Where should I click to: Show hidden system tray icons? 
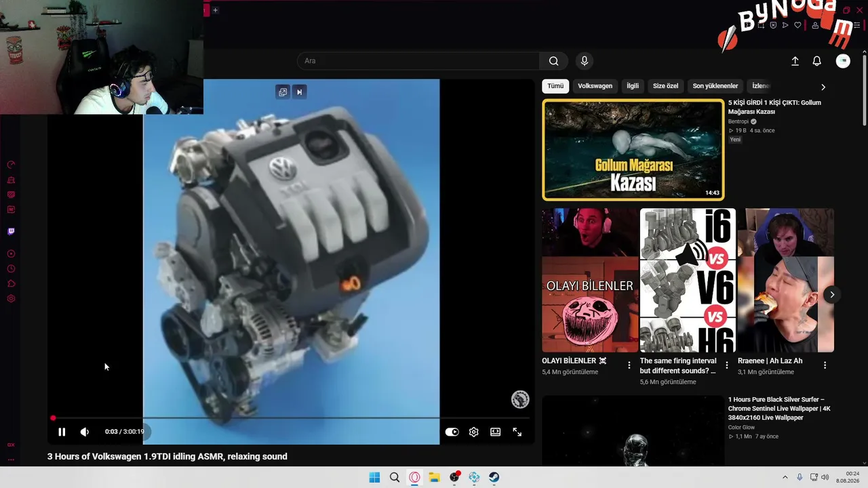tap(785, 477)
